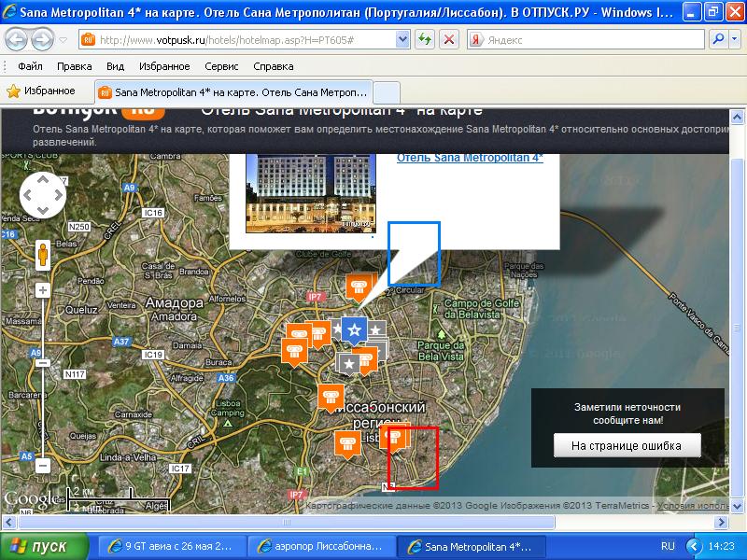Click the browser Back arrow button
This screenshot has height=560, width=747.
[x=16, y=39]
